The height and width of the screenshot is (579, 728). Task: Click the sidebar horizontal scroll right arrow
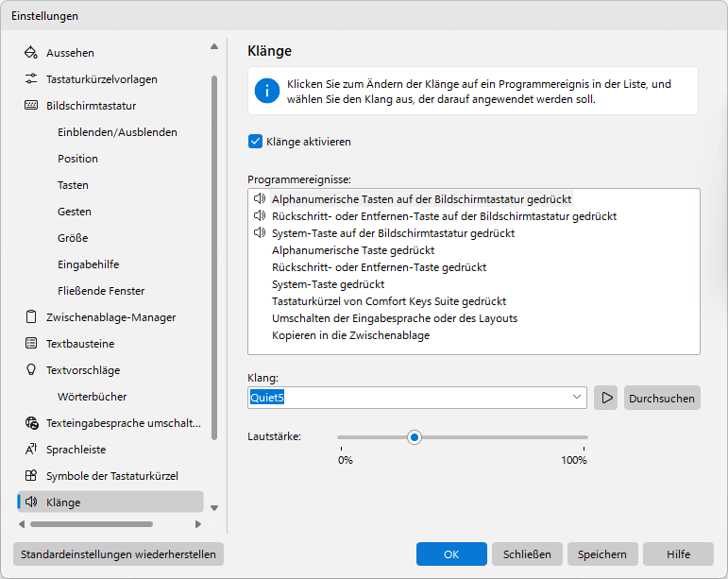point(198,524)
